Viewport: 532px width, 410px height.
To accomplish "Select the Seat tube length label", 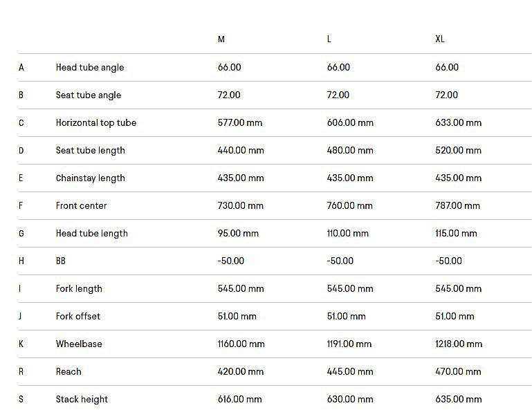I will (x=90, y=150).
